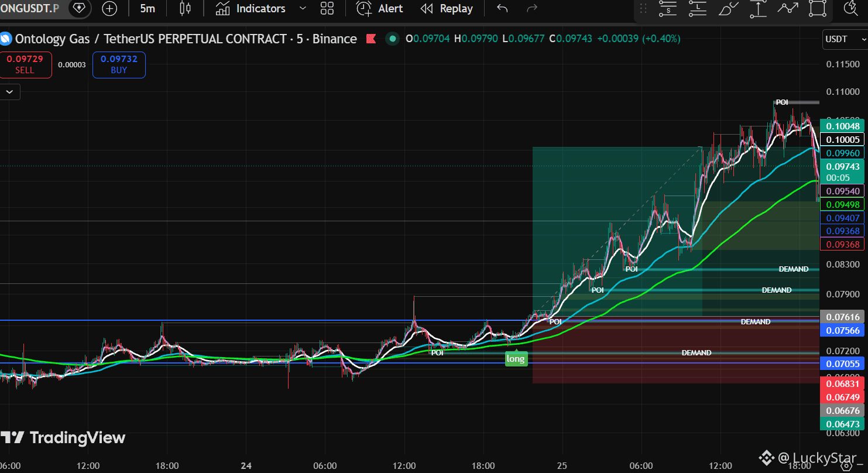Create an Alert
868x473 pixels.
click(380, 9)
